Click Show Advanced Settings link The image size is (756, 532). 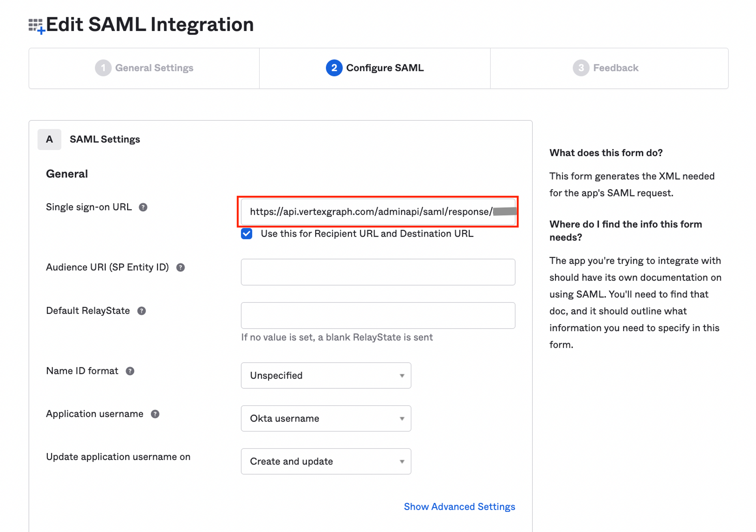[x=459, y=507]
